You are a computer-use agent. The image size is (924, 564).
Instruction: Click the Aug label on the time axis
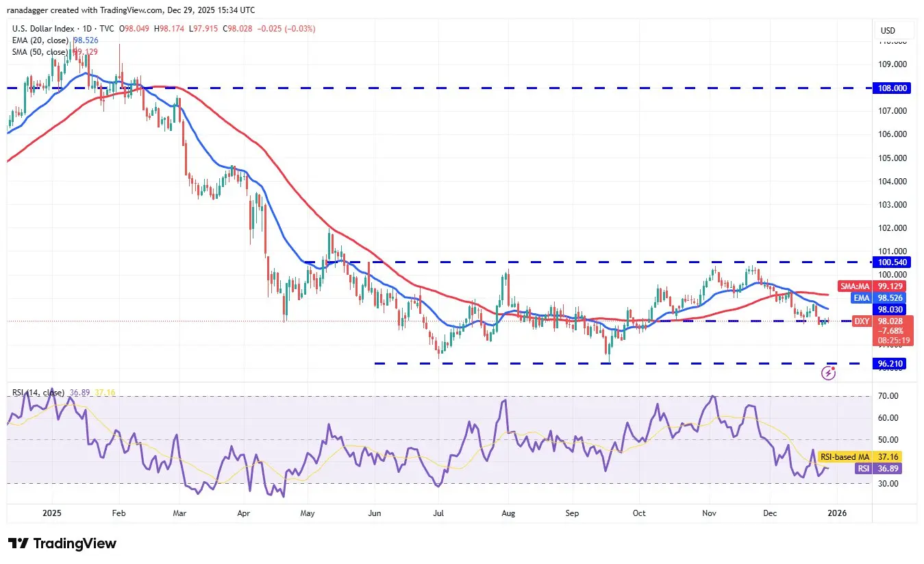(x=508, y=513)
